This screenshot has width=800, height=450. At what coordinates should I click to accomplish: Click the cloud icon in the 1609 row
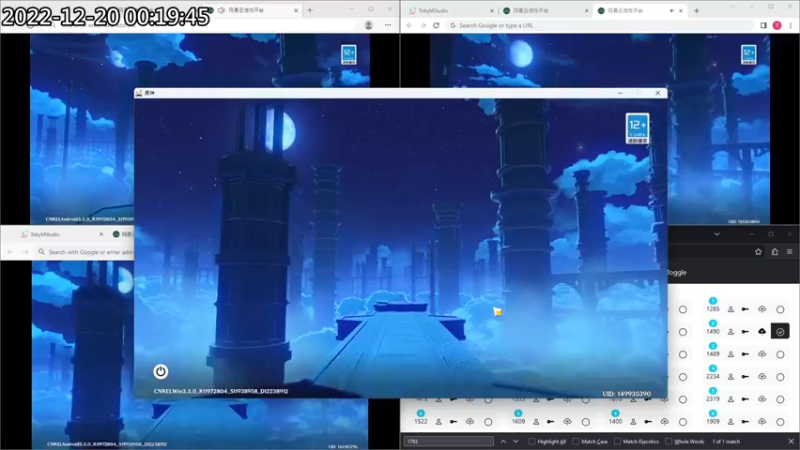[567, 421]
